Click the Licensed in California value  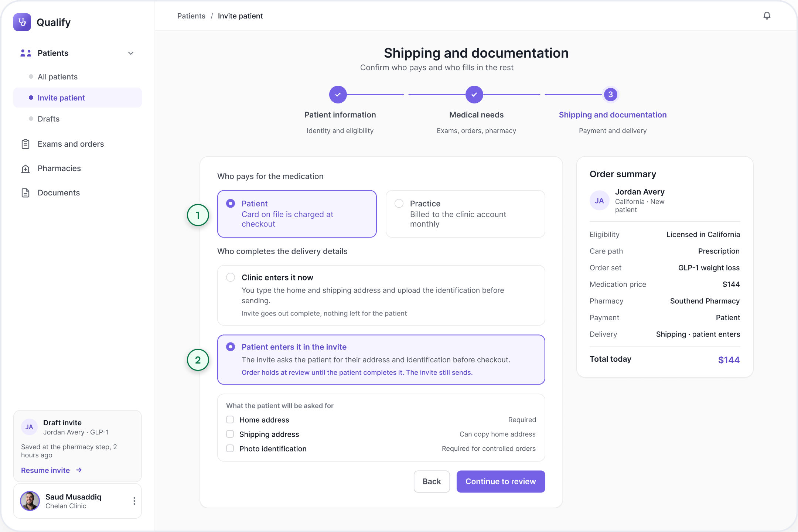pos(703,235)
